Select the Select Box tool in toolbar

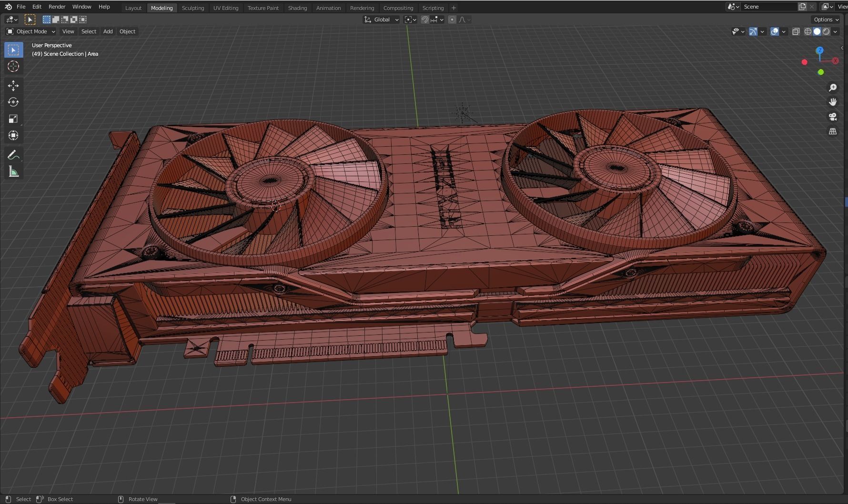[x=13, y=50]
